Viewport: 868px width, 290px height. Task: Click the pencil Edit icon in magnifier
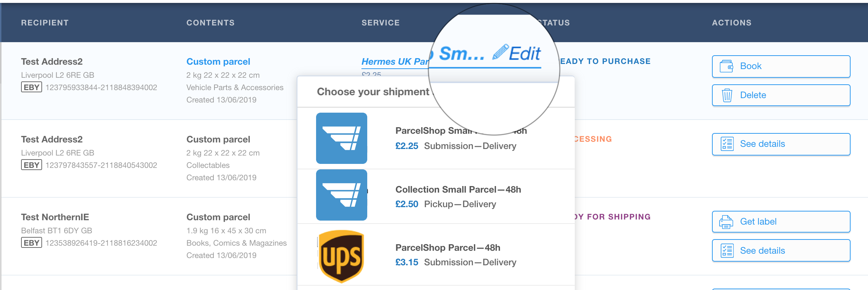[500, 52]
